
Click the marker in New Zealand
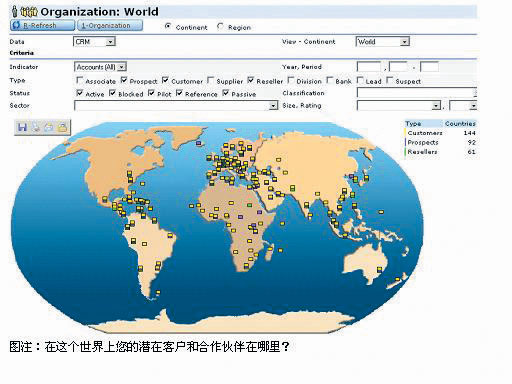coord(397,279)
